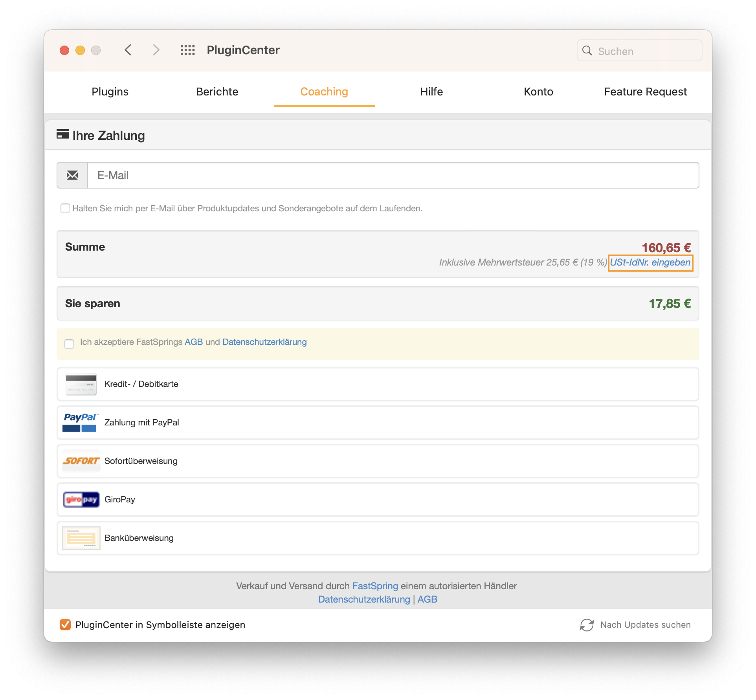This screenshot has height=700, width=756.
Task: Click the Kredit- / Debitkarte card icon
Action: click(x=81, y=384)
